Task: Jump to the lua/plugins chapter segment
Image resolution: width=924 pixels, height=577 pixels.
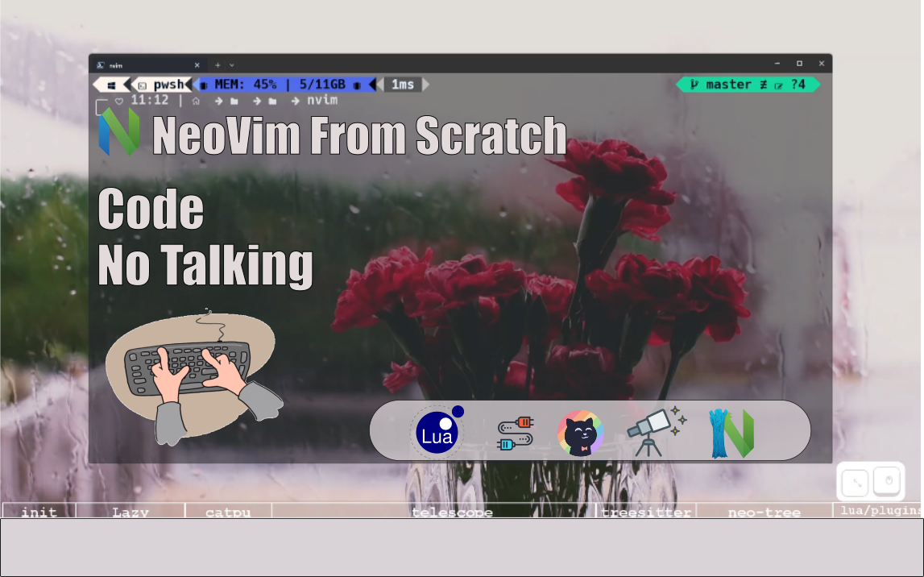Action: pos(879,510)
